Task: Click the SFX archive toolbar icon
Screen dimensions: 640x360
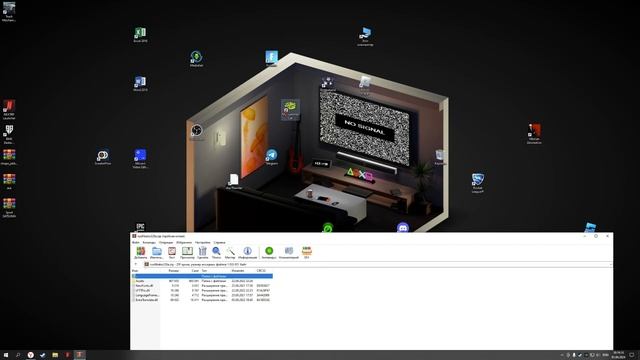Action: (x=307, y=253)
